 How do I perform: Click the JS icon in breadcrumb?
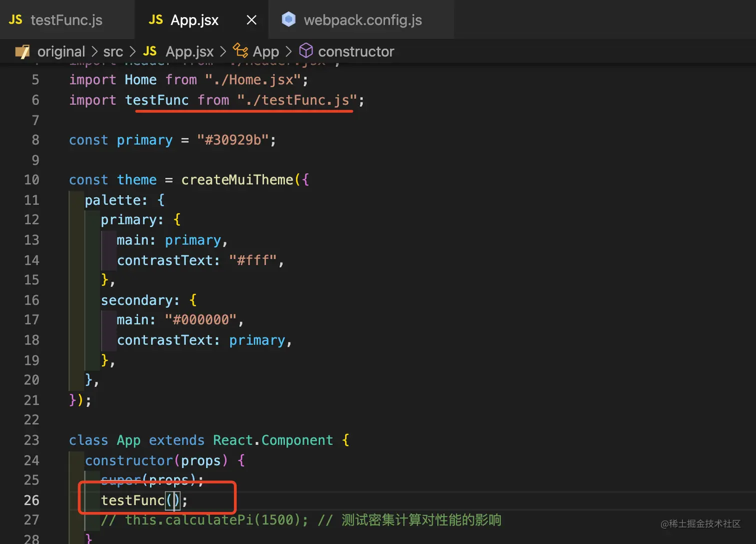pyautogui.click(x=149, y=51)
